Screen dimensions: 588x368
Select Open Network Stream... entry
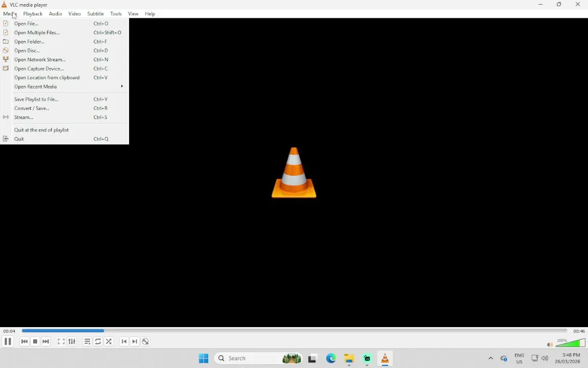[x=64, y=60]
